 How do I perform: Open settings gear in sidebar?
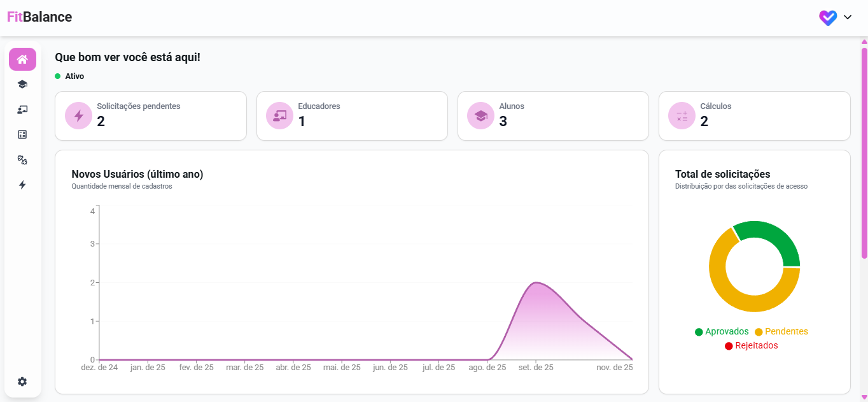click(22, 382)
